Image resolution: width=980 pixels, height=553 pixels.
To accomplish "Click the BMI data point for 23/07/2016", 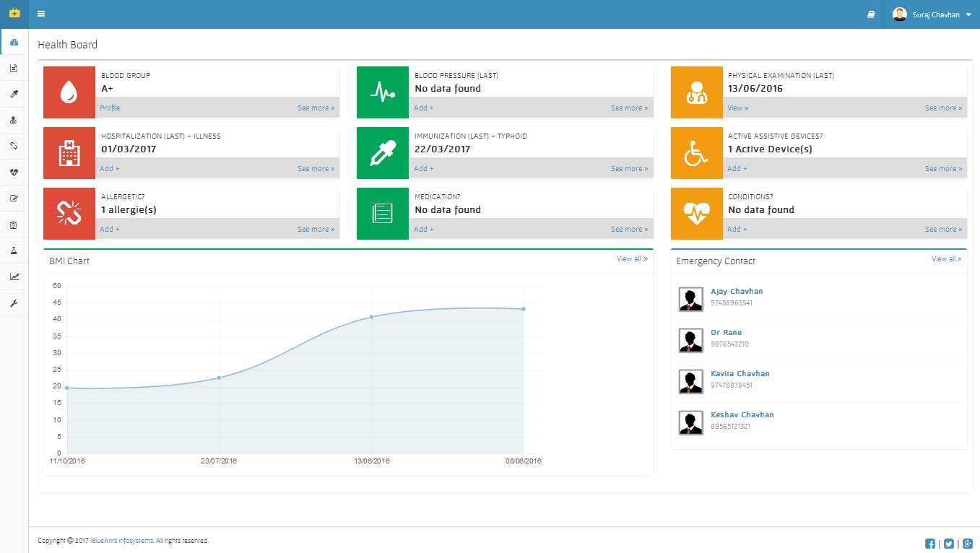I will pyautogui.click(x=219, y=378).
